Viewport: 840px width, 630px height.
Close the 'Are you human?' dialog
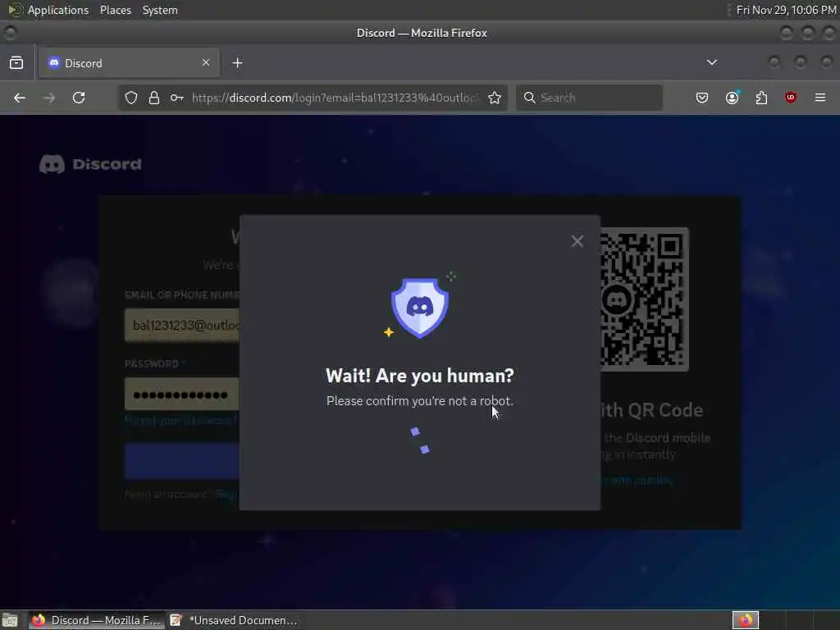point(577,241)
